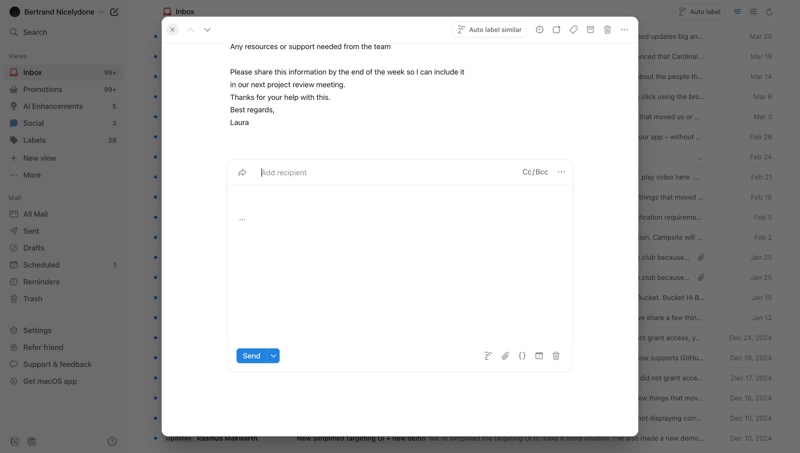Discard draft with composer trash icon
Viewport: 800px width, 453px height.
(x=556, y=356)
